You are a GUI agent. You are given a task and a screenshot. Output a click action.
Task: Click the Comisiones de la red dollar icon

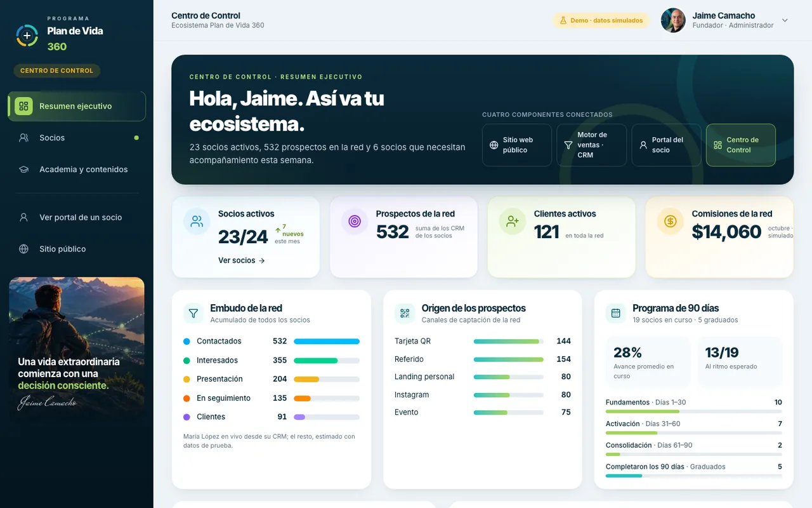(x=671, y=222)
